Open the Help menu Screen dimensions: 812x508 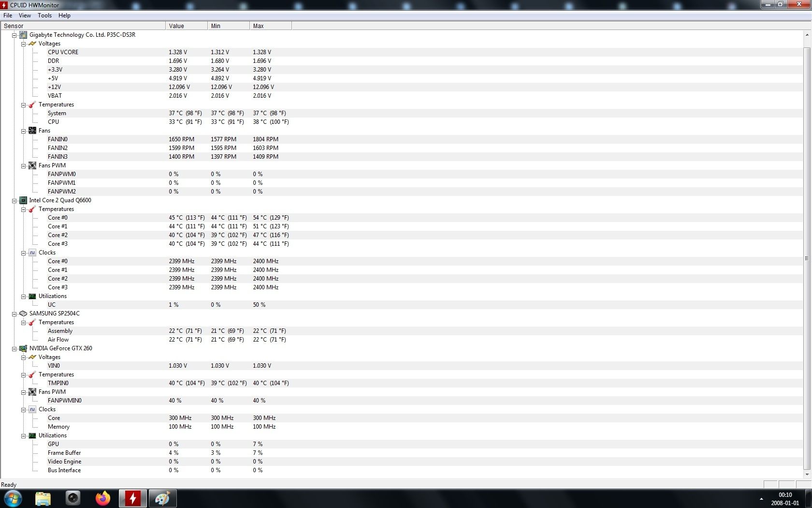(x=64, y=15)
